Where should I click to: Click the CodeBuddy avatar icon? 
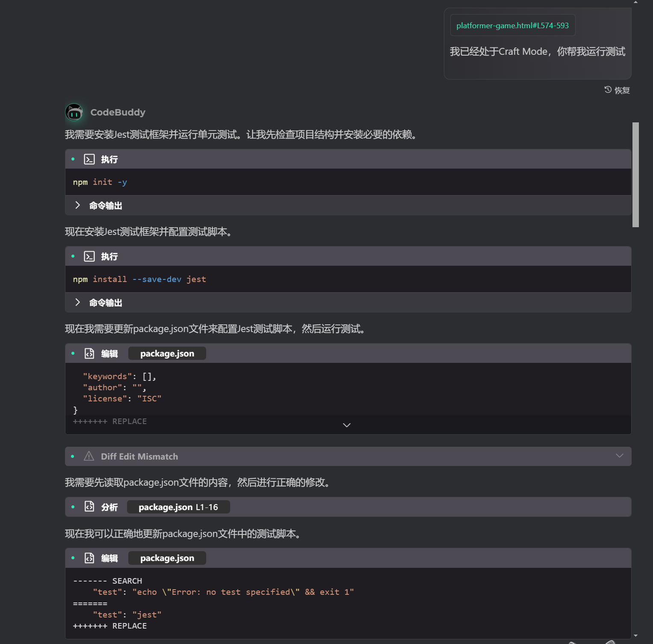click(x=74, y=112)
